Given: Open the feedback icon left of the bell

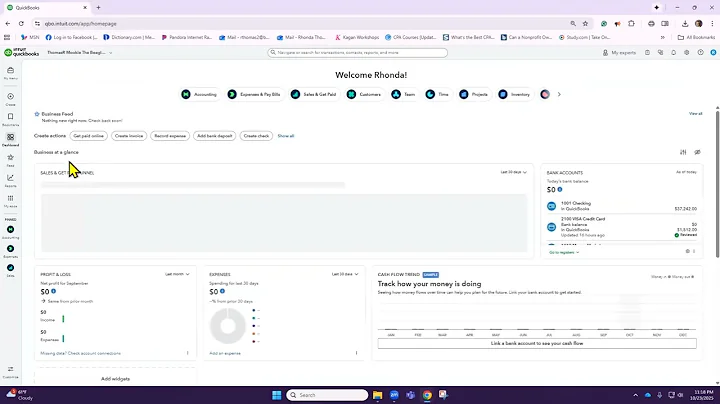Looking at the screenshot, I should pos(660,53).
